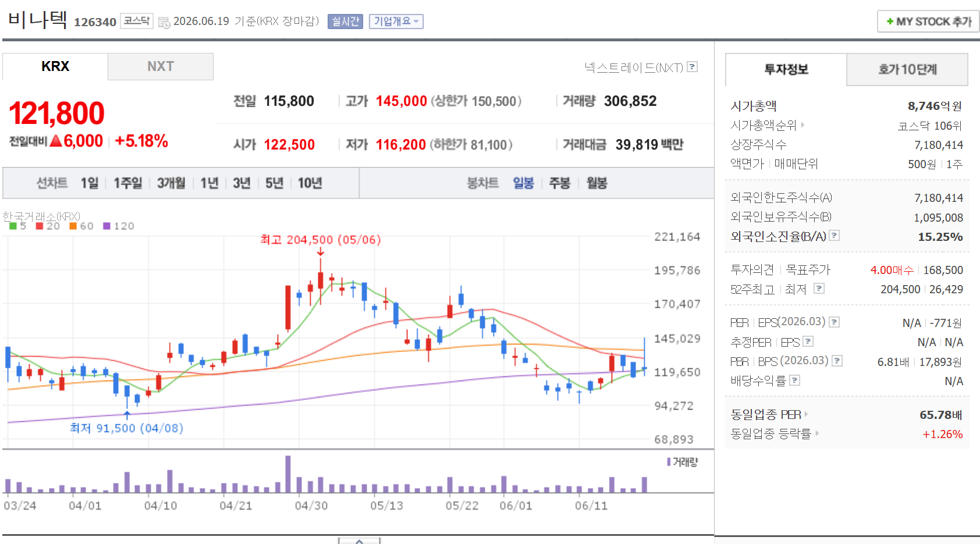Open help icon beside 배당수익률
Viewport: 980px width, 544px height.
[794, 380]
